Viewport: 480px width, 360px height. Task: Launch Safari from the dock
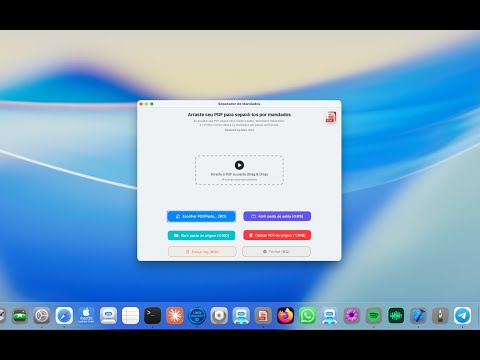point(64,315)
